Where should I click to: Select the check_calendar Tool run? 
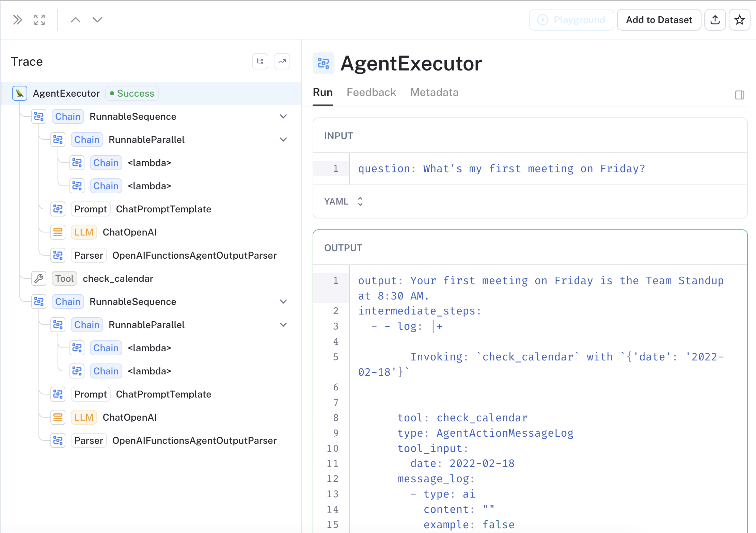pos(118,278)
